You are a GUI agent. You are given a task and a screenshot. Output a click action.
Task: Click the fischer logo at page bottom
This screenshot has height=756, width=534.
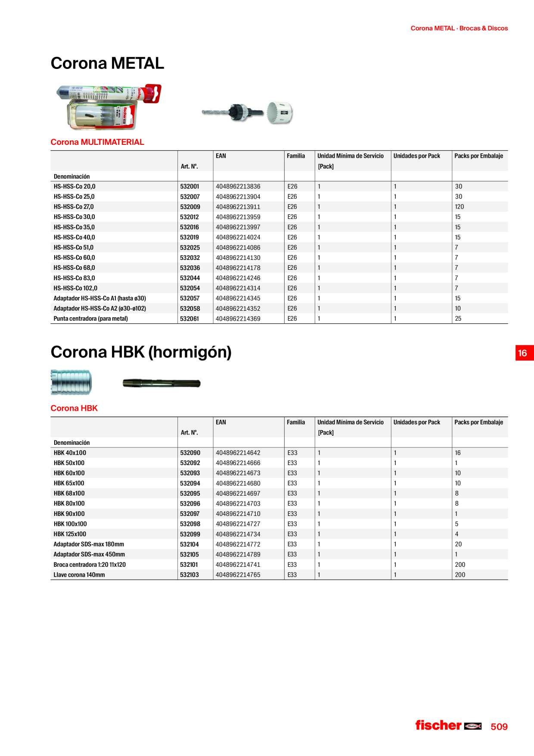(448, 725)
